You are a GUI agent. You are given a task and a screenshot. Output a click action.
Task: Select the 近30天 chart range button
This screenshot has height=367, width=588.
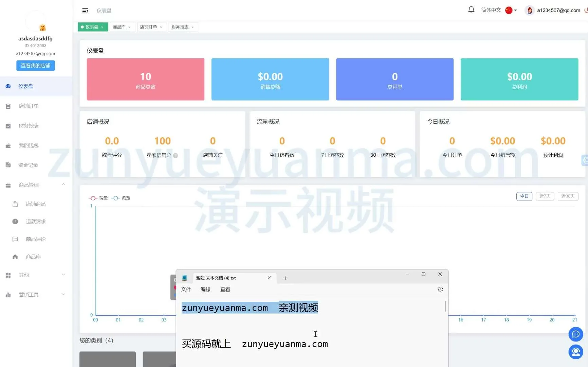[568, 196]
